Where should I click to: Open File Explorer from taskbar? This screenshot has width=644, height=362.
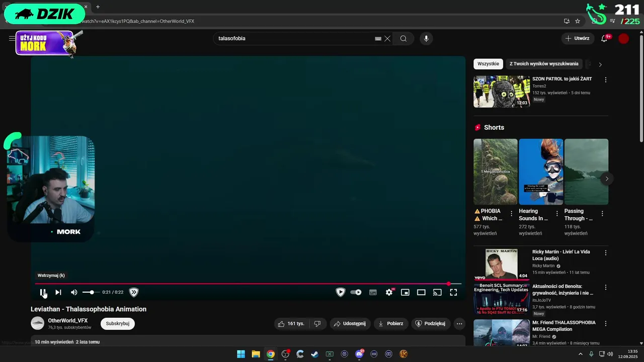256,354
